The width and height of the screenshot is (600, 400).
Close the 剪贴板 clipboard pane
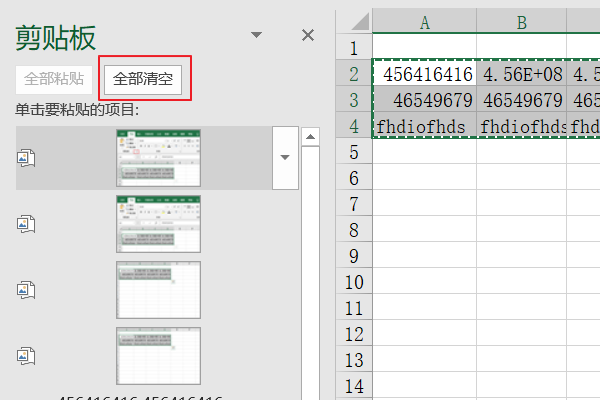point(308,35)
